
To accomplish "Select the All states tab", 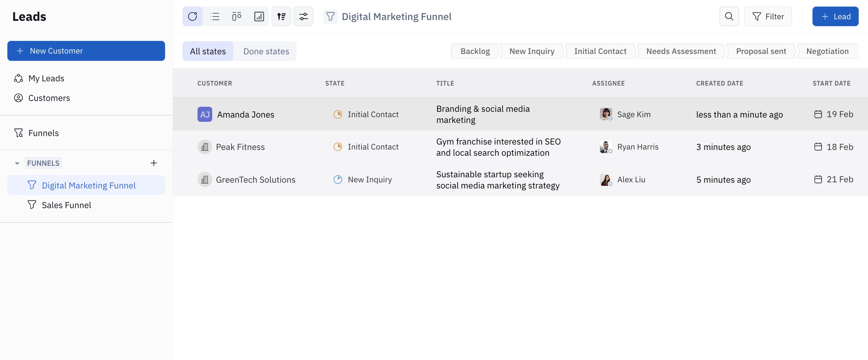I will (x=208, y=51).
